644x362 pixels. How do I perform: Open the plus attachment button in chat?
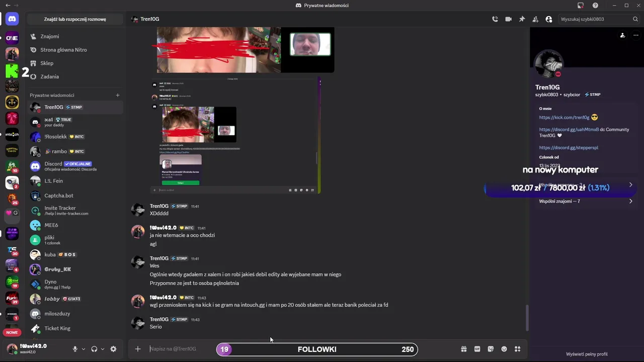138,349
